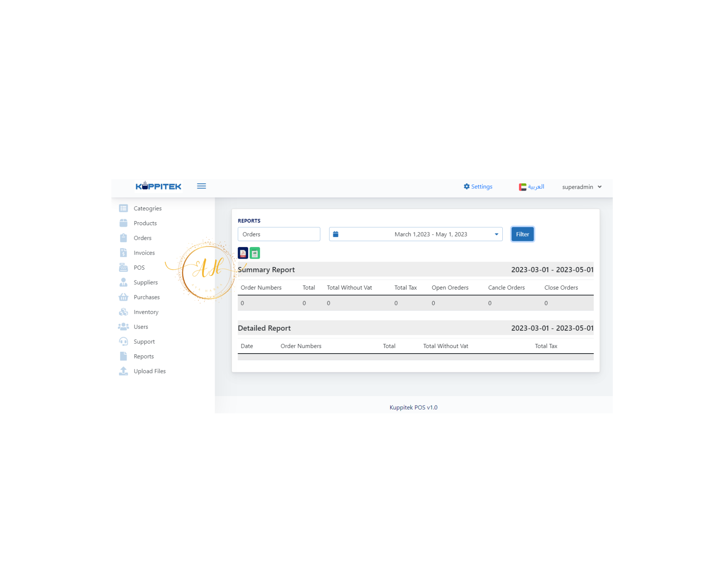Export the report as spreadsheet
Image resolution: width=728 pixels, height=582 pixels.
[255, 253]
